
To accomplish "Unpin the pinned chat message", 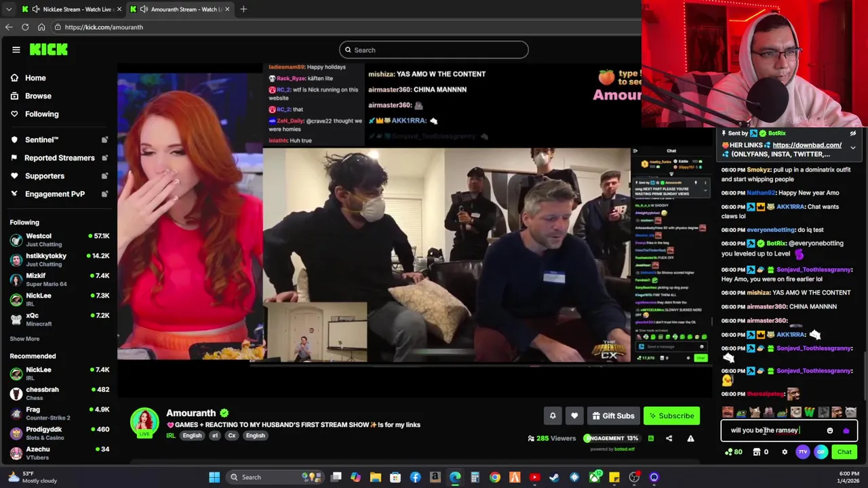I will tap(853, 134).
